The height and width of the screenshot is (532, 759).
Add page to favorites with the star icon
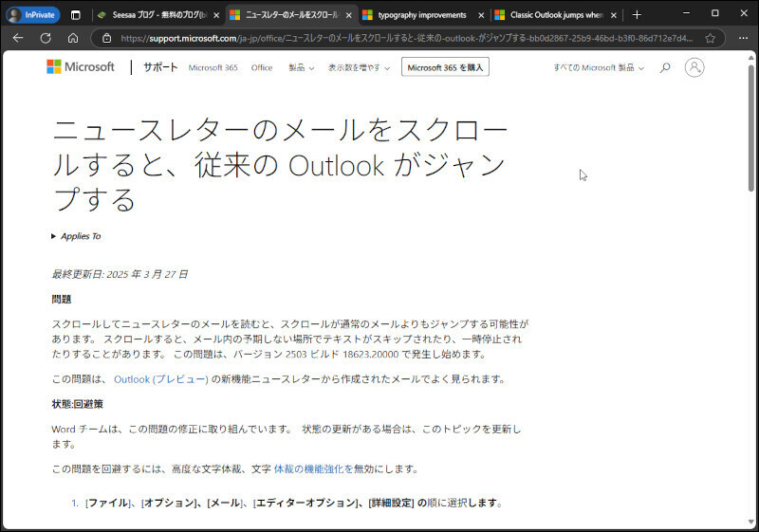(710, 38)
